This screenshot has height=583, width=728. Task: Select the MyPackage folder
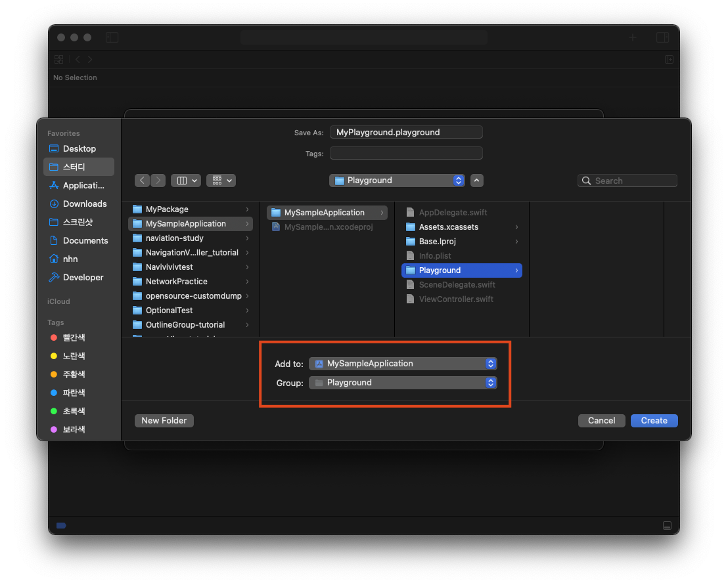(x=191, y=209)
